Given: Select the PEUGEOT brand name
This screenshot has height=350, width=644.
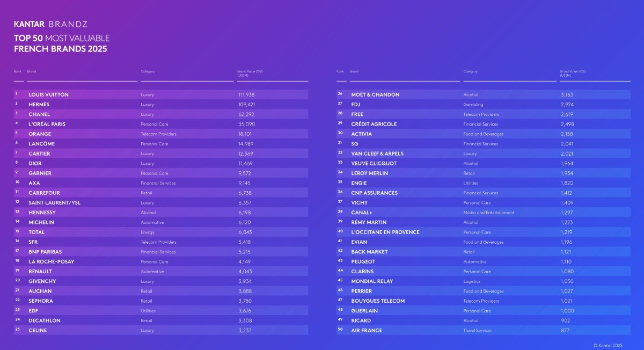Looking at the screenshot, I should pos(363,261).
